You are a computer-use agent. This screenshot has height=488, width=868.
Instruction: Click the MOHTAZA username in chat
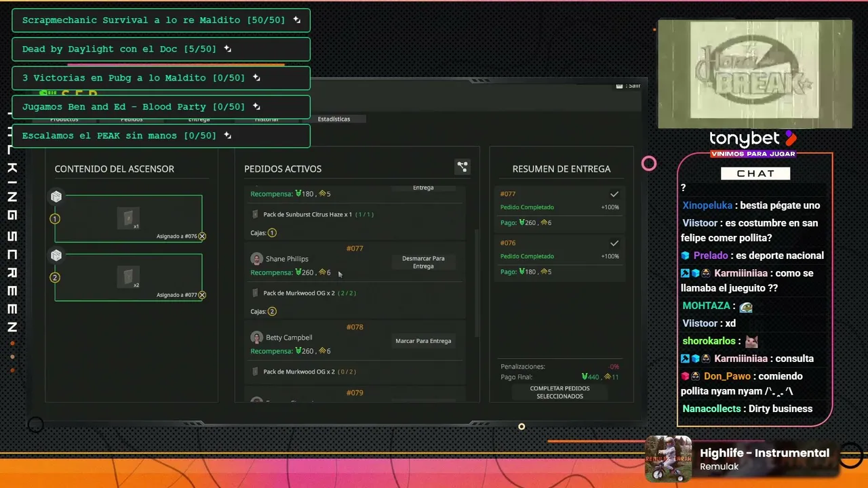[705, 306]
